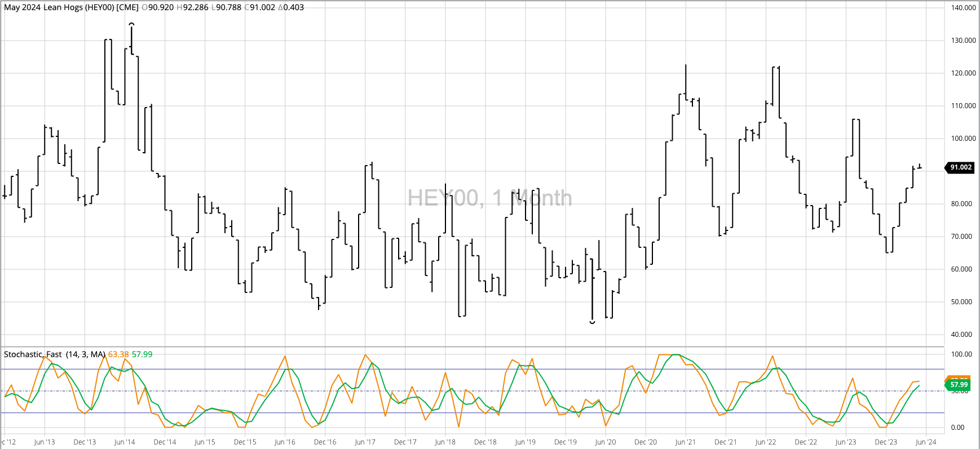Click the green 57.99 value in indicator header
Viewport: 980px width, 449px height.
click(142, 354)
